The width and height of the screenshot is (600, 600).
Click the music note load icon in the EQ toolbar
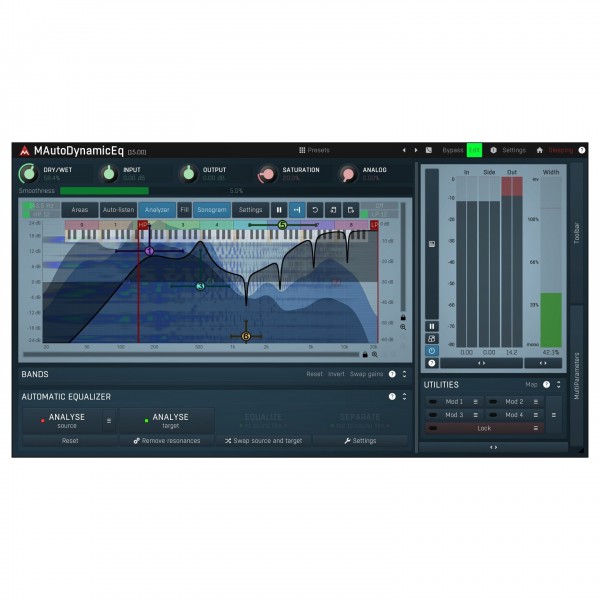pos(333,210)
